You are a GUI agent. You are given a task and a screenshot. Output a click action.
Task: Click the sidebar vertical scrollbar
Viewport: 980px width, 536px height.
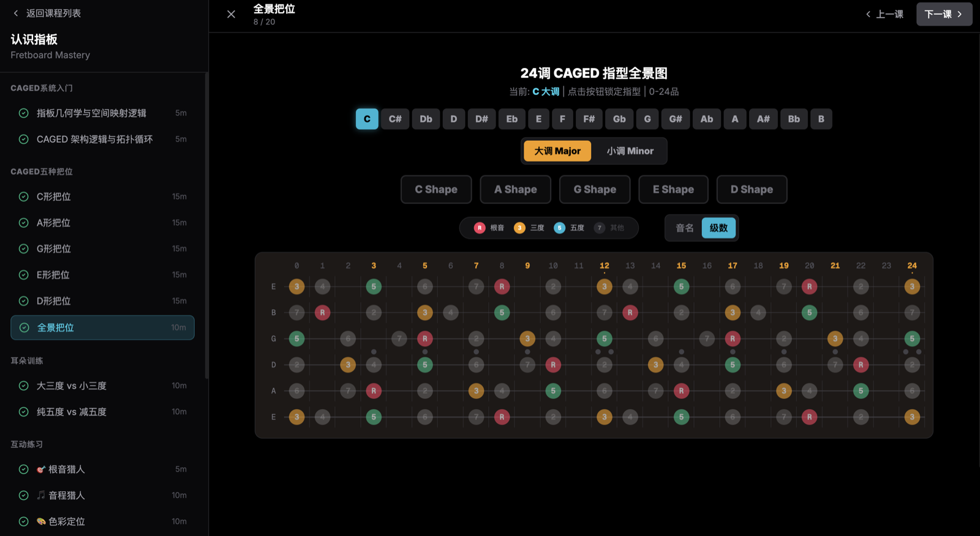point(206,227)
